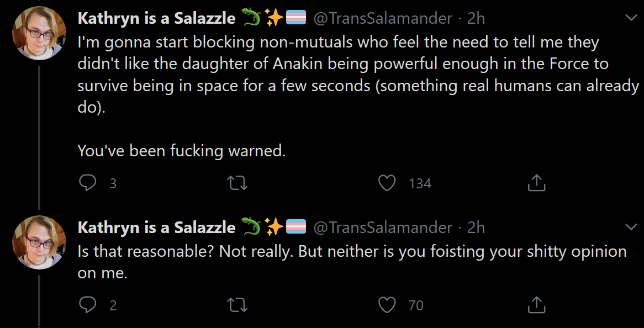Open the first tweet's more options chevron
This screenshot has width=644, height=328.
[631, 18]
